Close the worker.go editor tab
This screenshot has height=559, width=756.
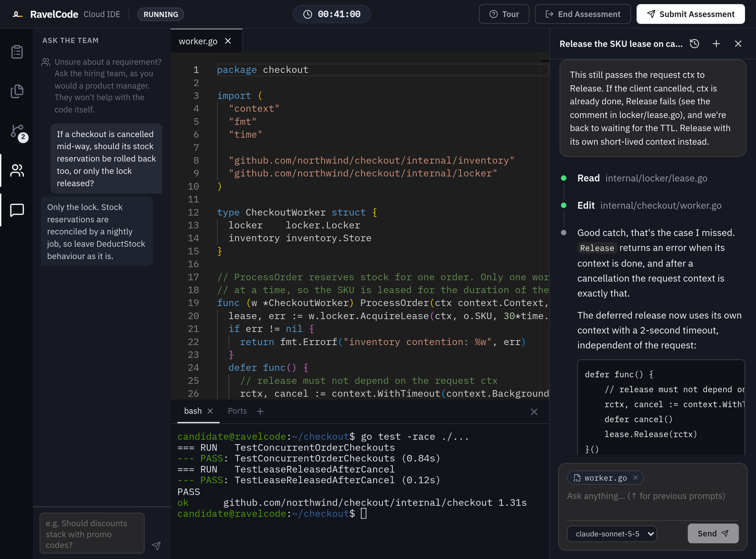[228, 41]
